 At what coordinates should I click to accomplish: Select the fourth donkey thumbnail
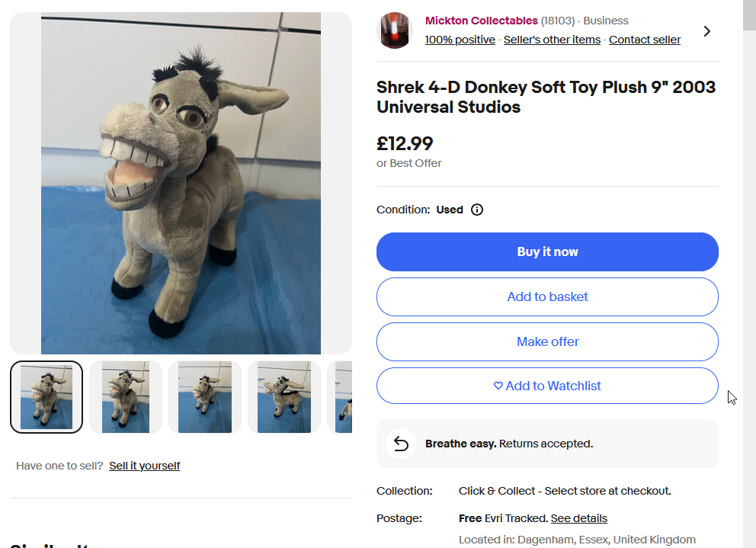[x=284, y=397]
